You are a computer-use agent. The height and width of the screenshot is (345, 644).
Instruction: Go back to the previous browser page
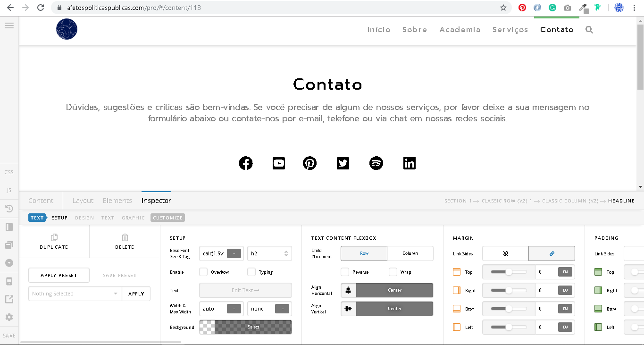(10, 8)
